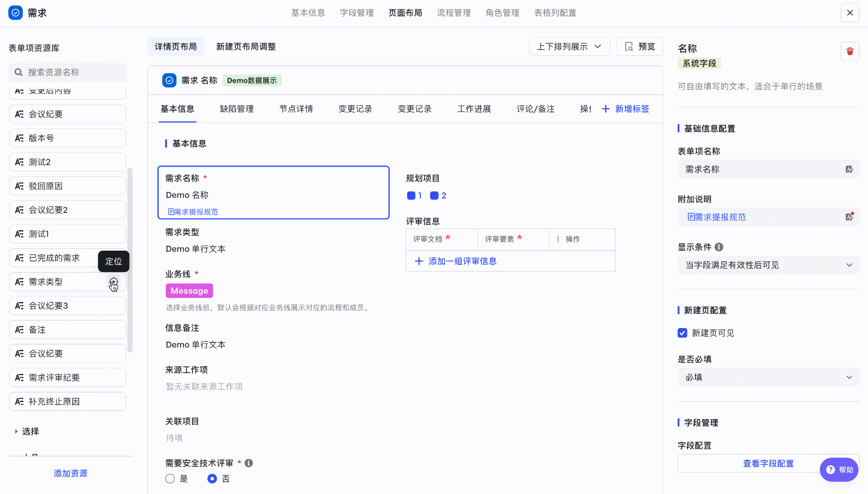Click the field icon of 驳回原因 item
The width and height of the screenshot is (868, 494).
point(19,186)
